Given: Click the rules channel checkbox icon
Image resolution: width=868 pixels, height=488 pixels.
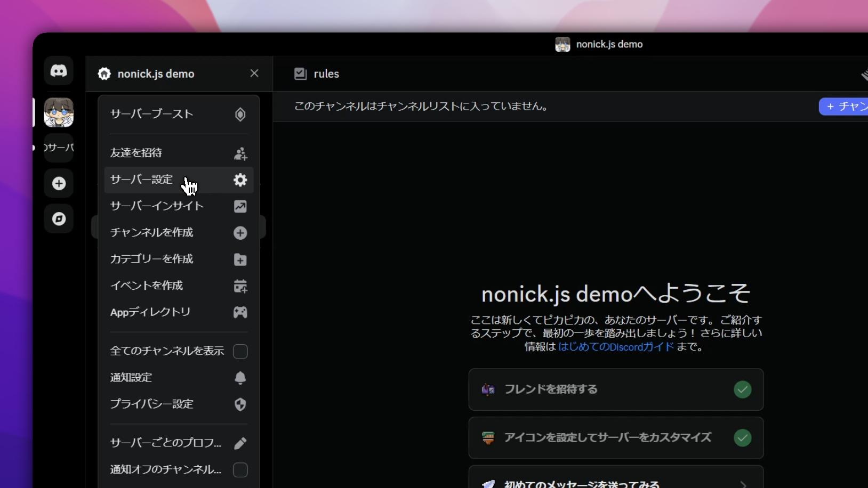Looking at the screenshot, I should 301,74.
